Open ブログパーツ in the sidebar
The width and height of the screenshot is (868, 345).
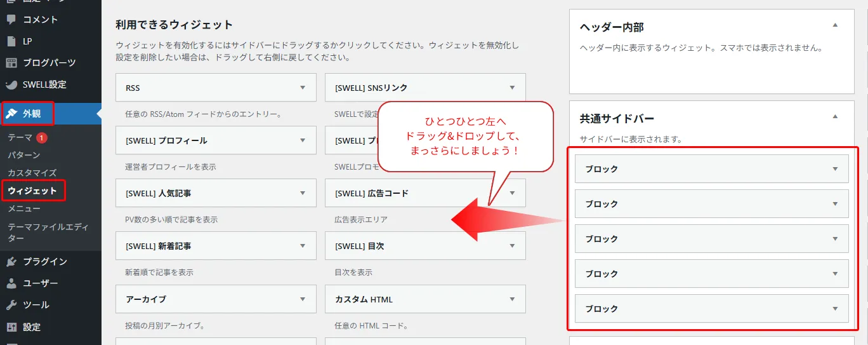(x=51, y=63)
